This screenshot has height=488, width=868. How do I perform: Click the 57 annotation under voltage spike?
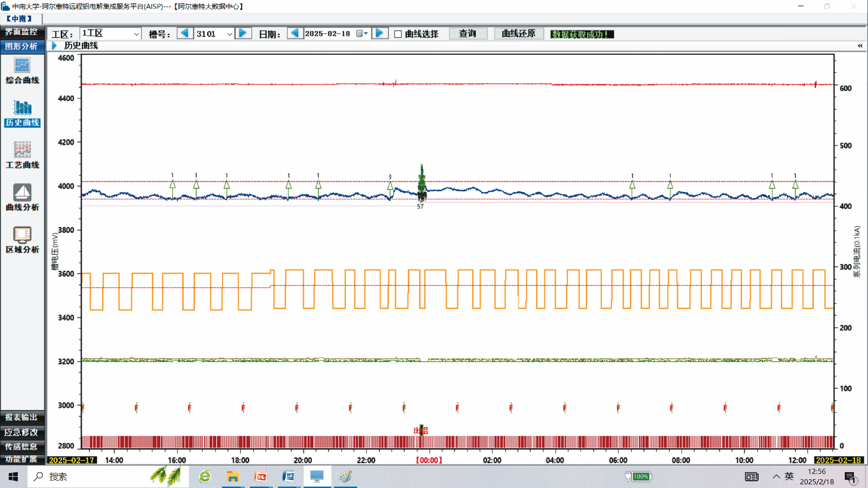(x=420, y=207)
